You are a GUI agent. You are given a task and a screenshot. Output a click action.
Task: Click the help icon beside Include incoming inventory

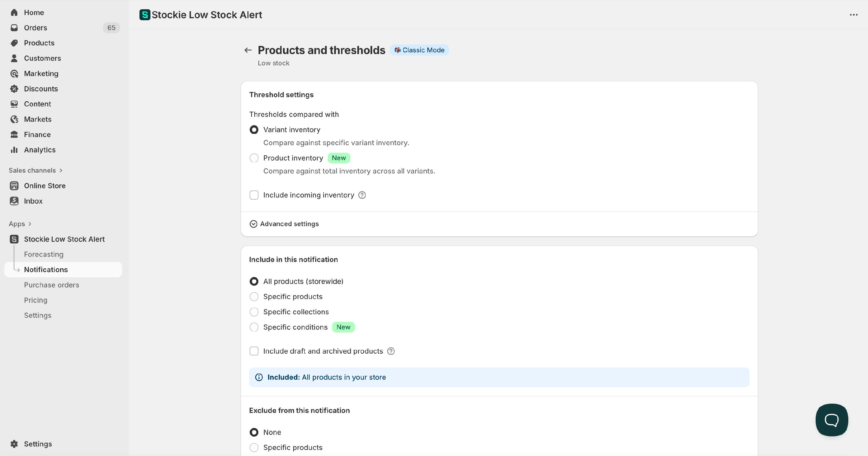[362, 195]
